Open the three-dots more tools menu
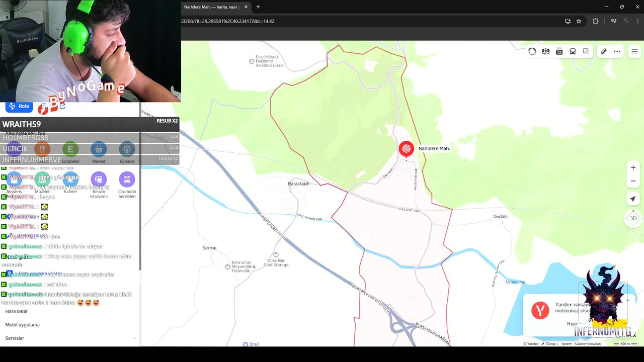The height and width of the screenshot is (362, 644). pos(617,51)
